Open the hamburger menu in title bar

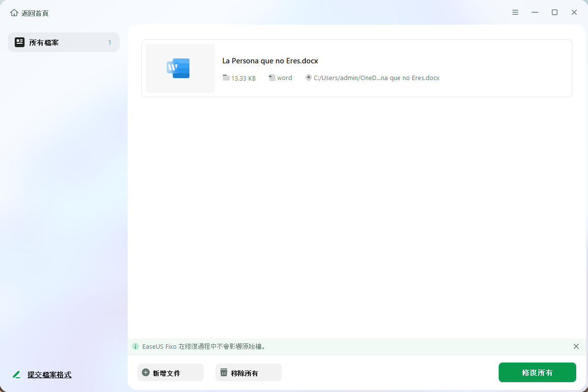515,13
